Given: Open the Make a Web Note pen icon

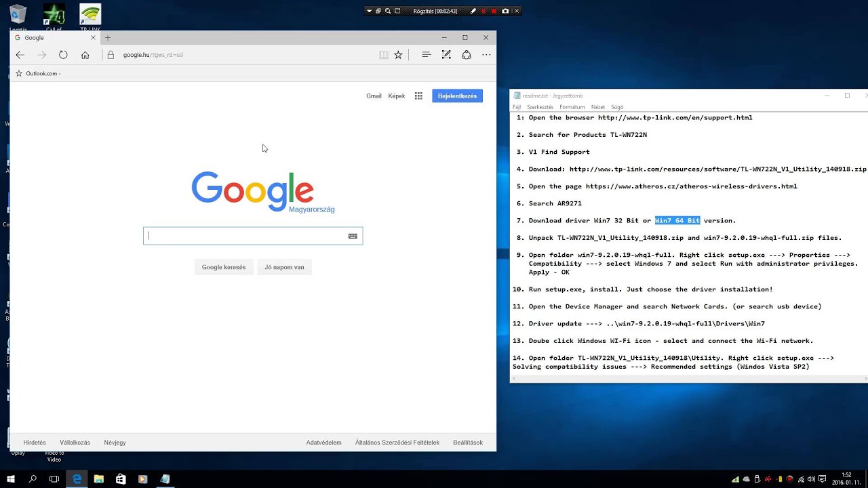Looking at the screenshot, I should [446, 55].
